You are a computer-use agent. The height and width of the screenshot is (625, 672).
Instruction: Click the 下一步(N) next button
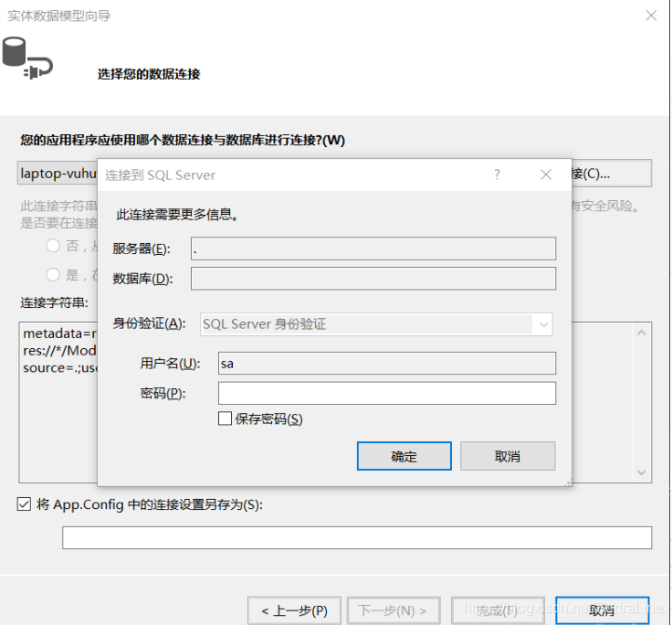click(394, 610)
